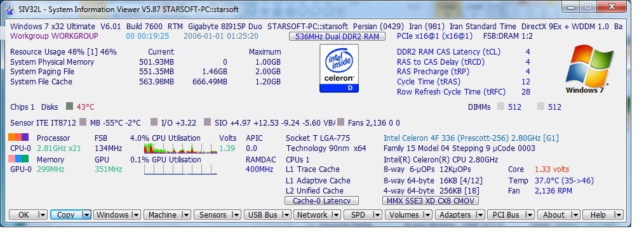This screenshot has height=243, width=644.
Task: Click the 351MHz GPU clock value
Action: point(109,169)
